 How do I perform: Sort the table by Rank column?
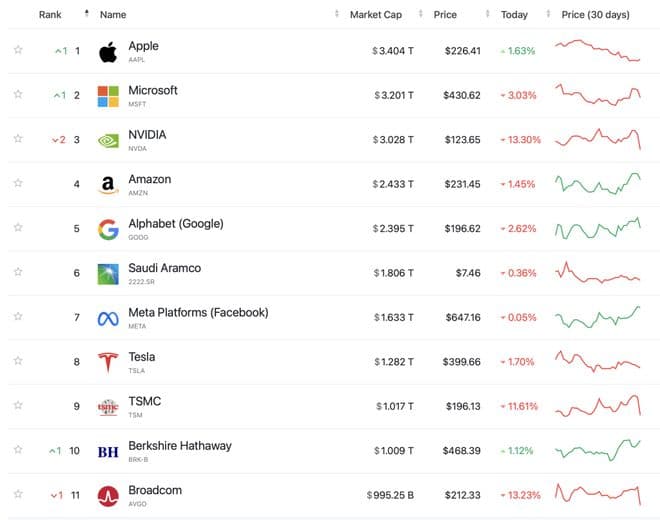coord(50,15)
